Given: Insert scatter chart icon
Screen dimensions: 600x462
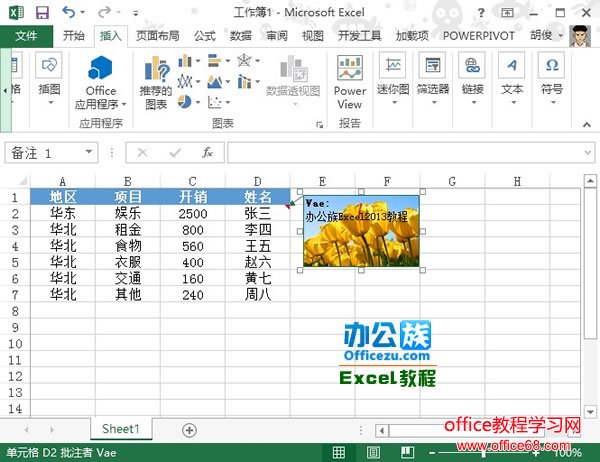Looking at the screenshot, I should [x=215, y=102].
